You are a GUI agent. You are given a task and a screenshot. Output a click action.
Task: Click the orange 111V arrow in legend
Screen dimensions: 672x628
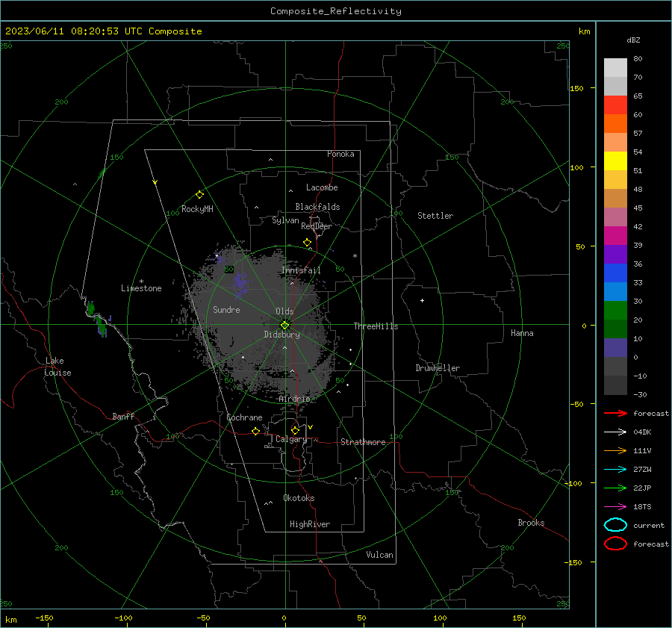[x=615, y=450]
